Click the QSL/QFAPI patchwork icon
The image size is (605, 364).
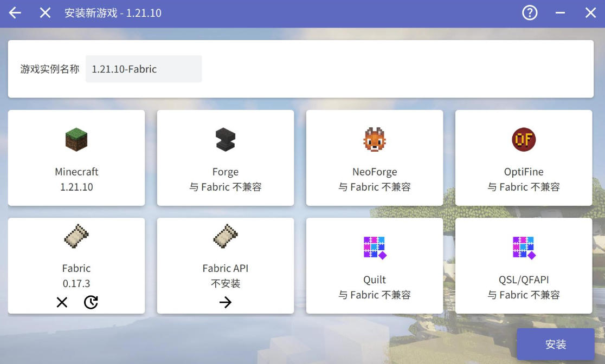coord(524,248)
